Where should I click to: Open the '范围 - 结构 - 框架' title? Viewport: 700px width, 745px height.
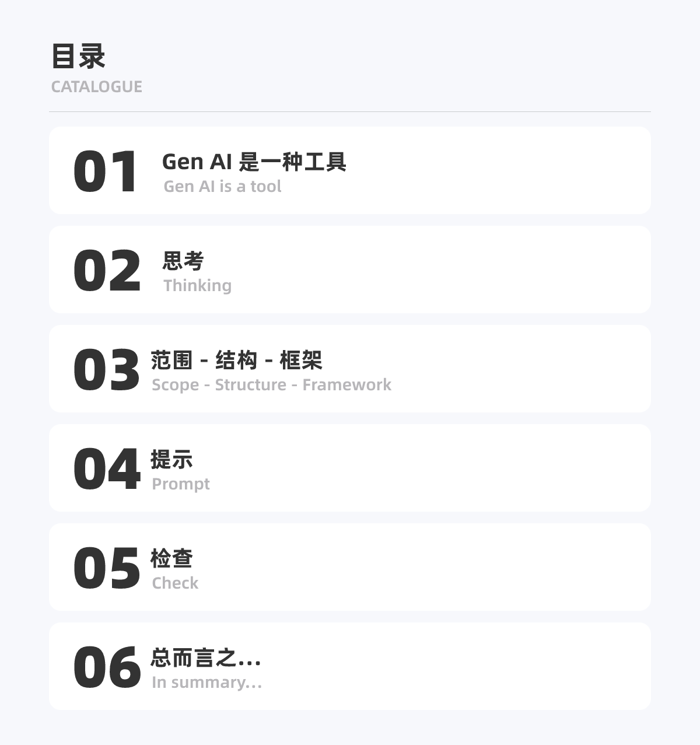coord(236,360)
